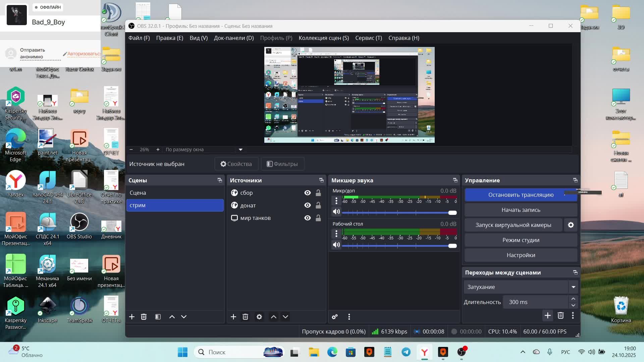The width and height of the screenshot is (644, 362).
Task: Open source properties gear in Sources toolbar
Action: coord(259,317)
